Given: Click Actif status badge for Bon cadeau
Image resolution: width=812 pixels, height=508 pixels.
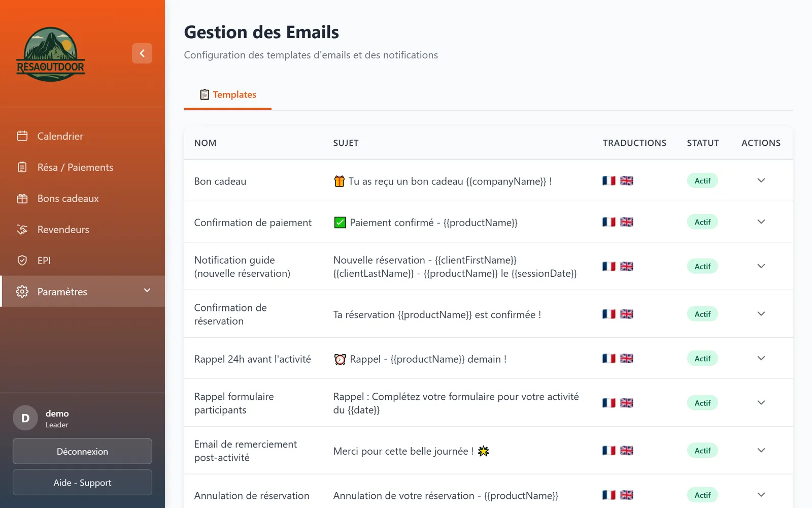Looking at the screenshot, I should [702, 180].
